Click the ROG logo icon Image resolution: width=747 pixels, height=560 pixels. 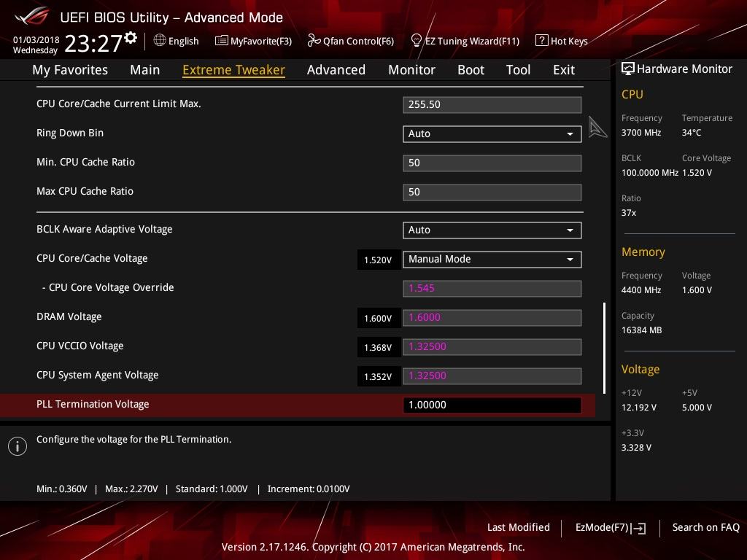tap(31, 16)
